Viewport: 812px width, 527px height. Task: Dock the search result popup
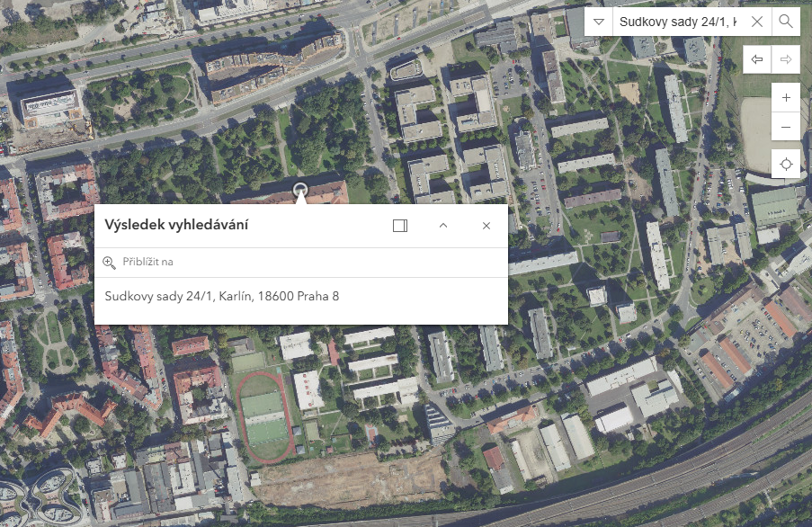click(x=400, y=226)
